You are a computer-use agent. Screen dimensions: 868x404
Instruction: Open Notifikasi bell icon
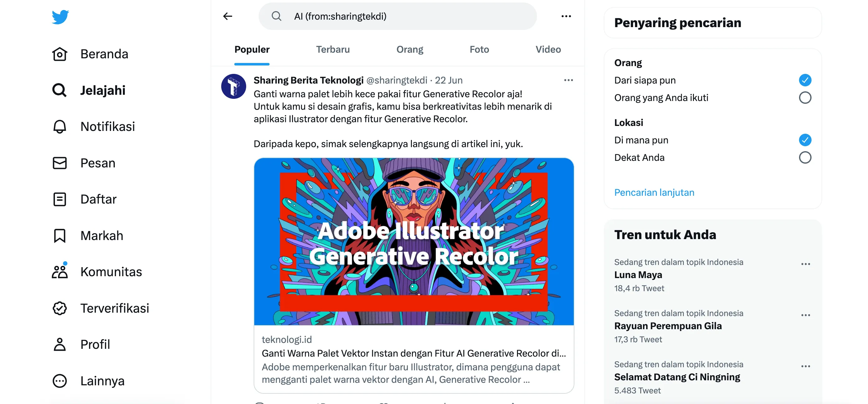(60, 127)
